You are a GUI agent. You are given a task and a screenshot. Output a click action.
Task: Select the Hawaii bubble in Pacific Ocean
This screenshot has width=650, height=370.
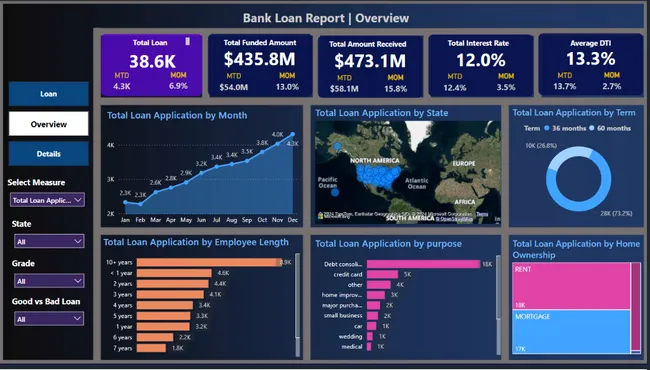335,192
